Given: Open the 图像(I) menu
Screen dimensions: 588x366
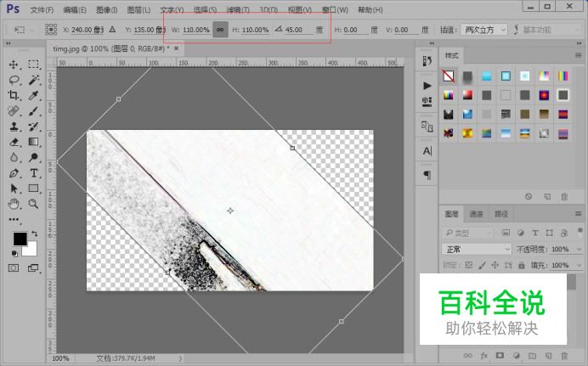Looking at the screenshot, I should pos(107,10).
